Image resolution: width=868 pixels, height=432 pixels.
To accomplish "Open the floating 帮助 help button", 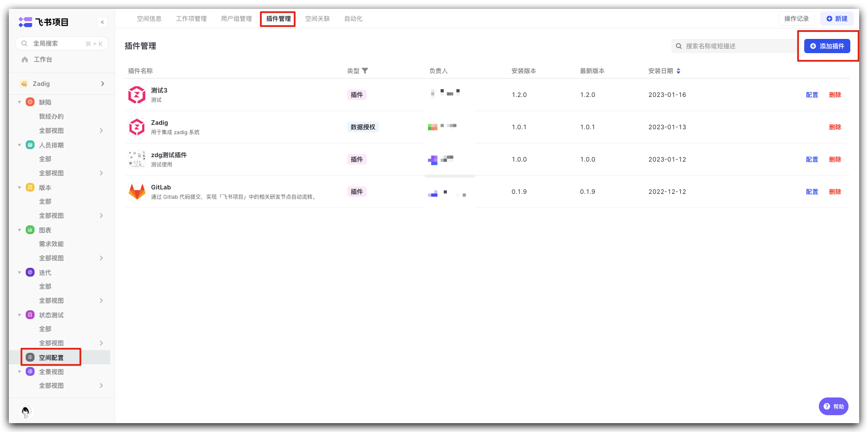I will coord(833,406).
